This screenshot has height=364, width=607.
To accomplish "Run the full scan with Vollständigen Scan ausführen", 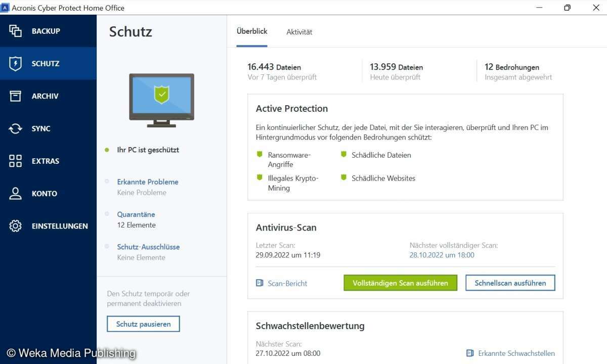I will click(400, 283).
